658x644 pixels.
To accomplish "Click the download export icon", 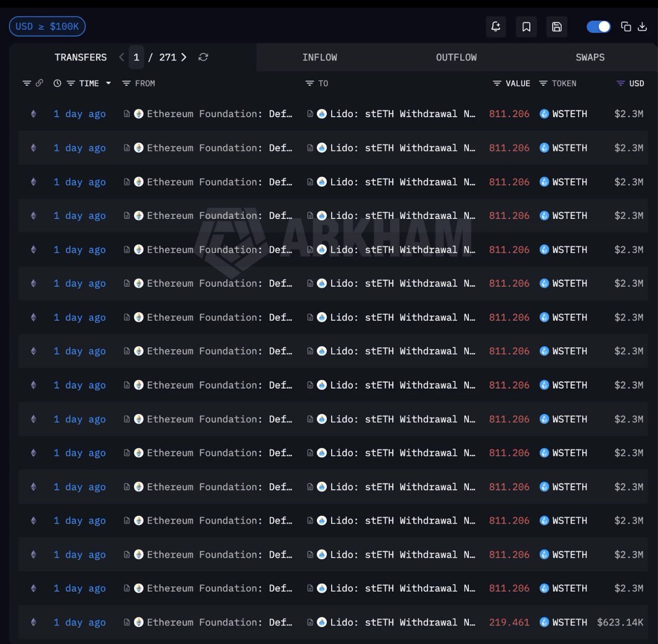I will coord(643,26).
